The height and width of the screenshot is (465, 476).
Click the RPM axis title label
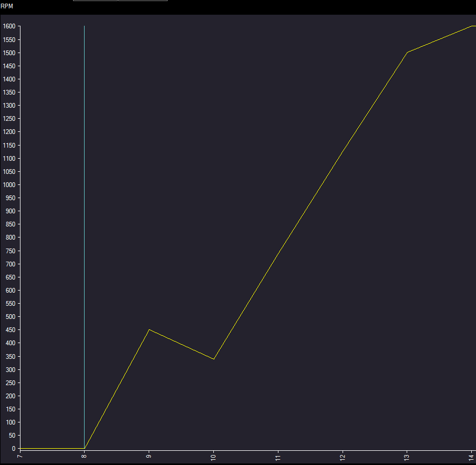pos(7,6)
